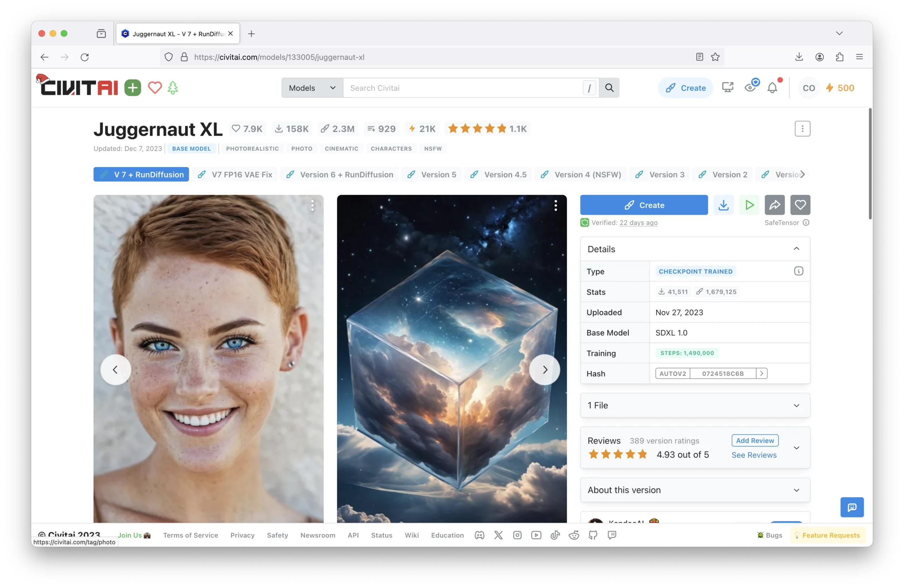Click the large blue Create button

[644, 205]
